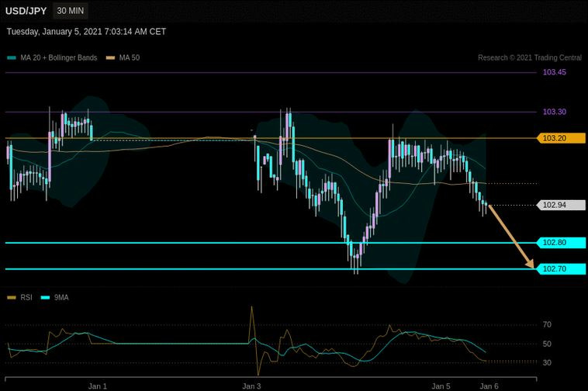The width and height of the screenshot is (588, 391).
Task: Click the Jan 1 date axis label
Action: pos(98,386)
